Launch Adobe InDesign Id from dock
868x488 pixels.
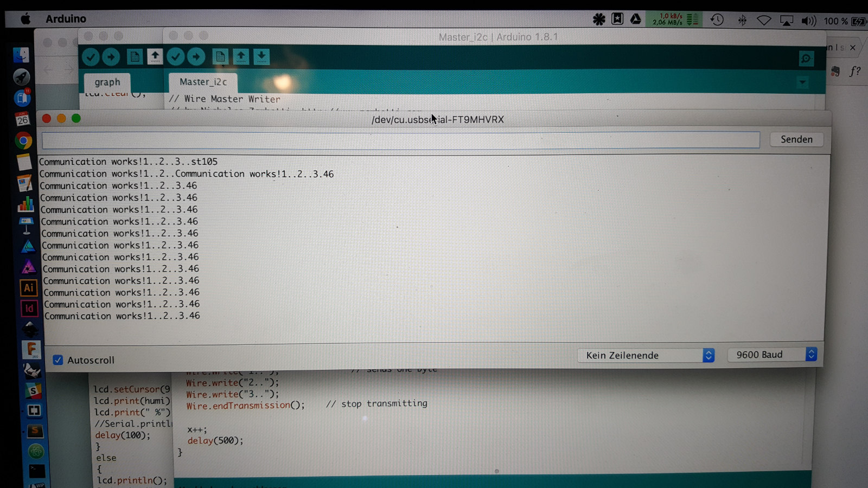coord(29,309)
